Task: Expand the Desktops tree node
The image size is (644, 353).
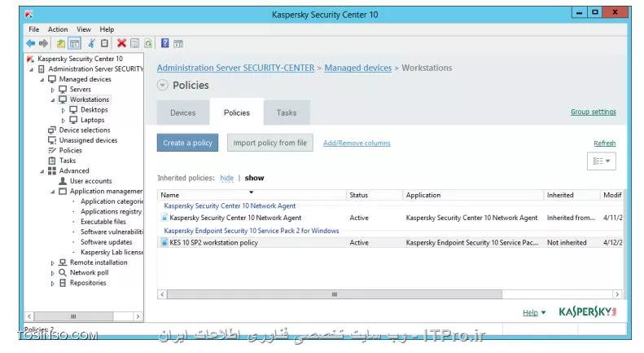Action: (x=64, y=110)
